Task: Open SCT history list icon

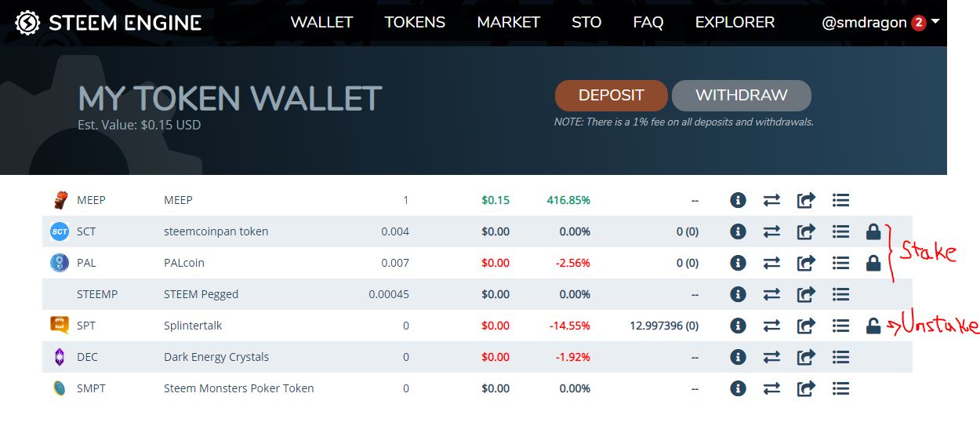Action: pos(840,231)
